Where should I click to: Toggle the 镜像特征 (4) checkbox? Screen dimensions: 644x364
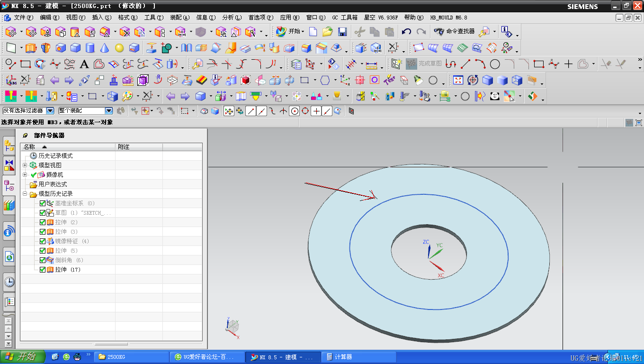tap(43, 241)
